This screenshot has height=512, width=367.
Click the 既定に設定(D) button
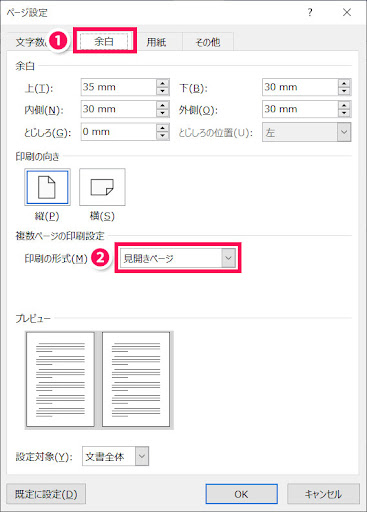[x=46, y=494]
